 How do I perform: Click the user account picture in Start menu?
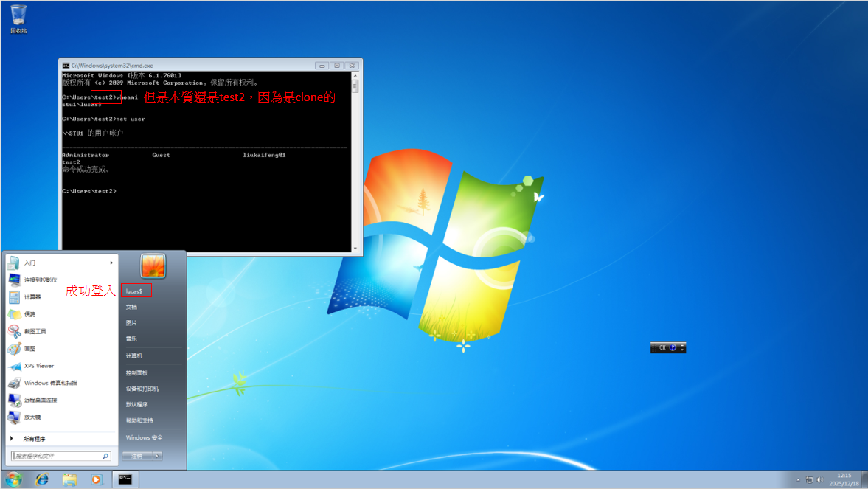(153, 266)
